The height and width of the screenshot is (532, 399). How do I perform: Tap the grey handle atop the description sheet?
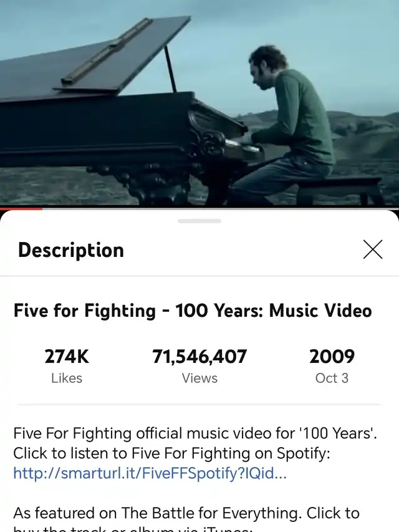click(x=199, y=221)
